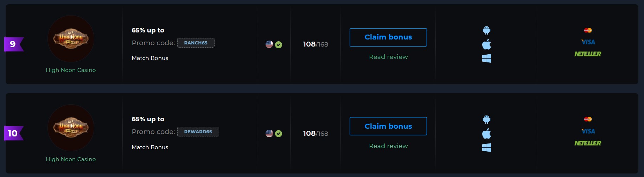Claim bonus for RANCH65 offer
Screen dimensions: 644x177
coord(388,37)
